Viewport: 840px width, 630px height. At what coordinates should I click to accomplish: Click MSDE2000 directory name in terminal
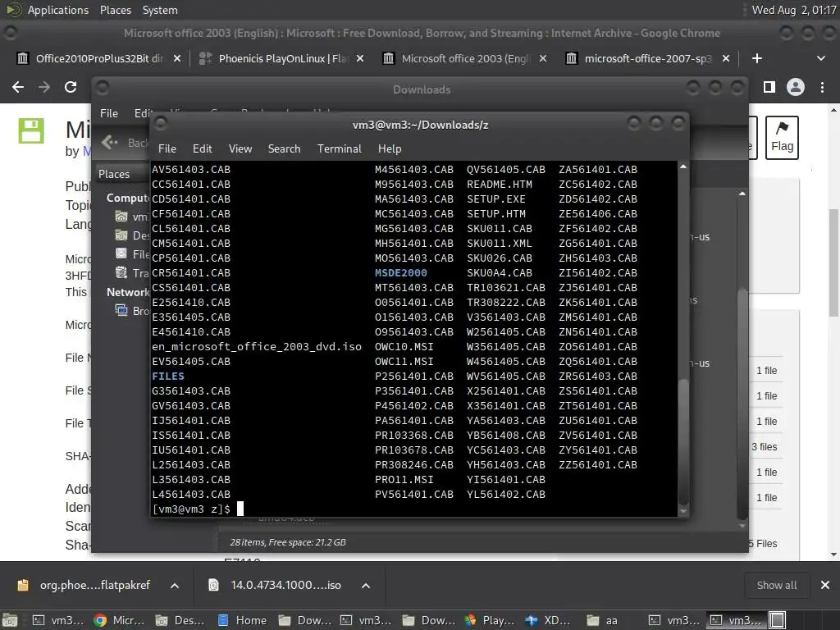coord(400,272)
